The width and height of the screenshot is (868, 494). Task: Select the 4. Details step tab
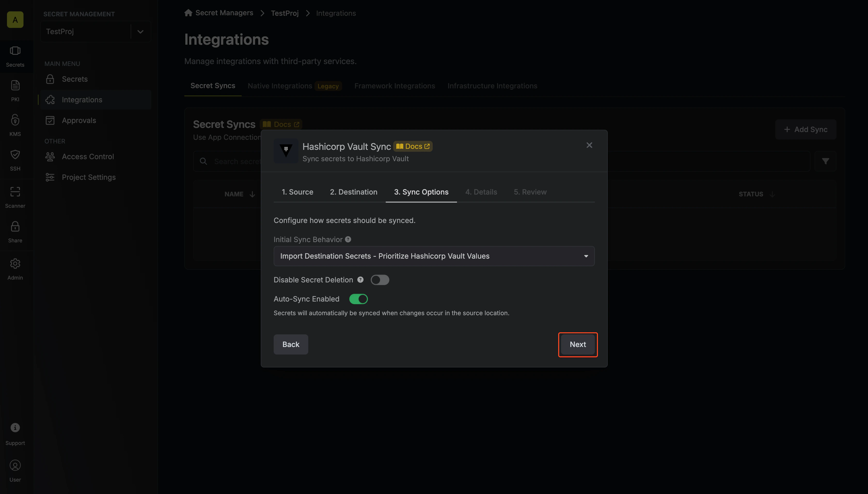(x=481, y=192)
